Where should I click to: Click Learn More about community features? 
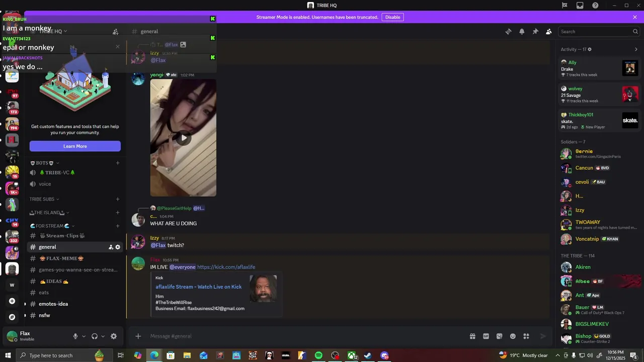[75, 146]
